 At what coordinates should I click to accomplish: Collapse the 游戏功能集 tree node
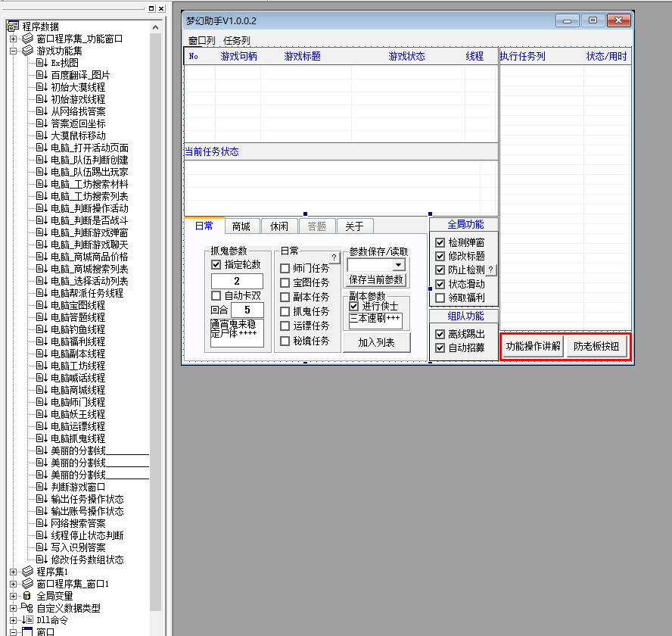13,51
